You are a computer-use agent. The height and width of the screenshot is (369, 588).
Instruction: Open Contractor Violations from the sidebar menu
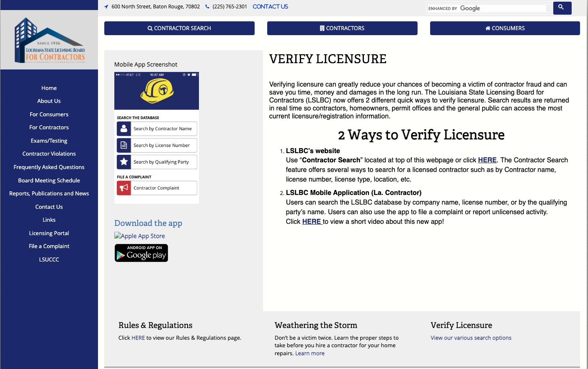click(x=49, y=154)
